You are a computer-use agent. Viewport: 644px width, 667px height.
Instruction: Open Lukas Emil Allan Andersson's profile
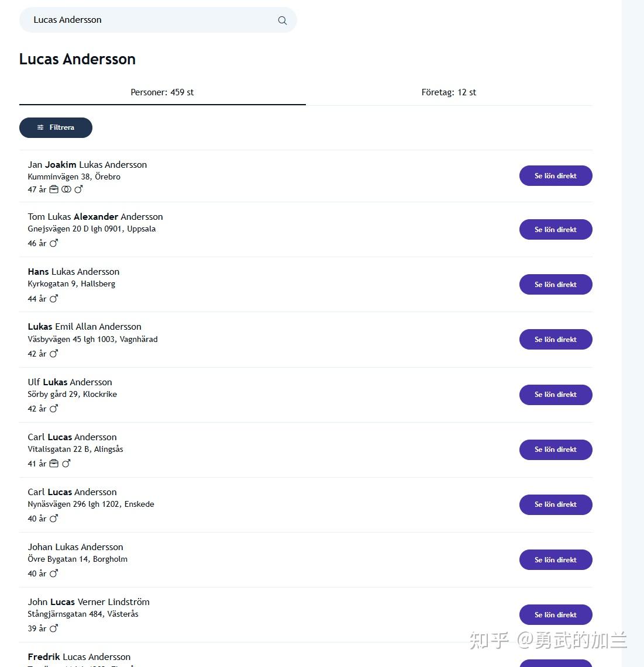pos(84,327)
